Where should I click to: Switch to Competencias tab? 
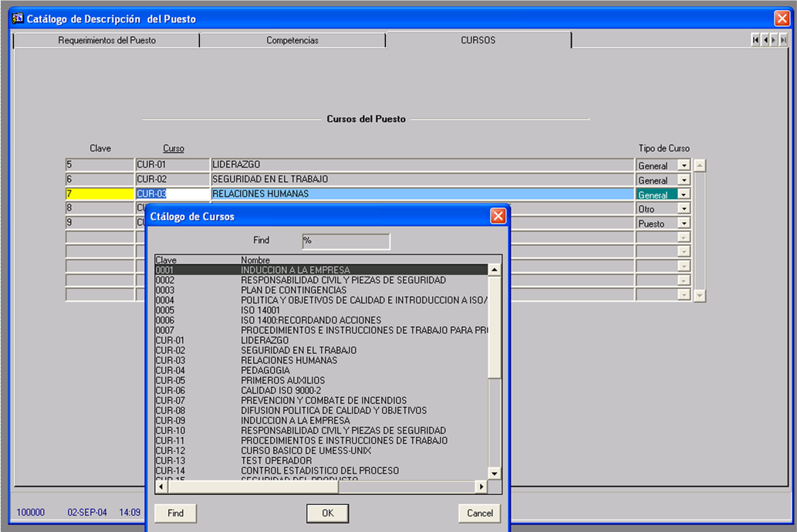[292, 40]
